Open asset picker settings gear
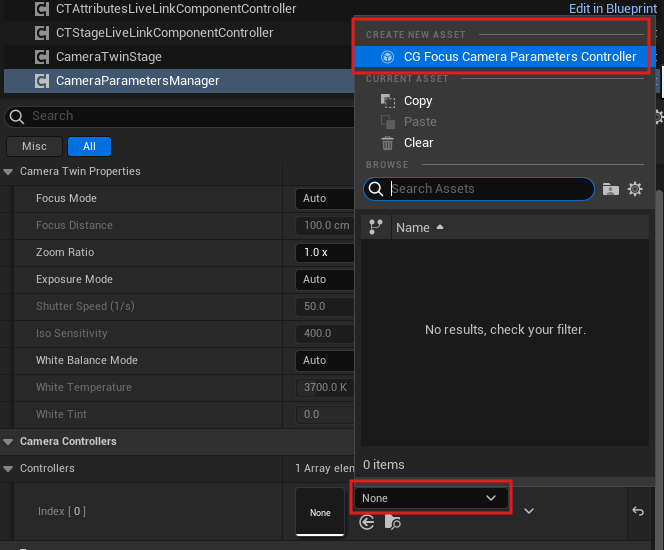Viewport: 664px width, 550px height. [635, 189]
